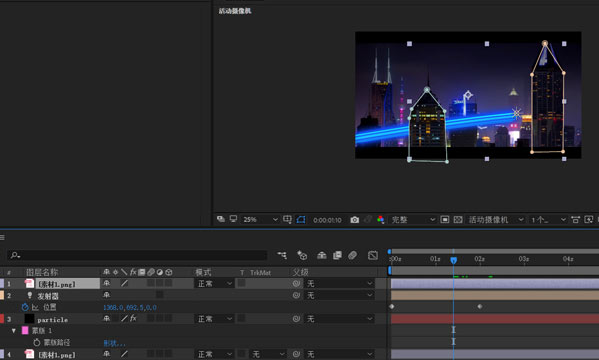
Task: Open the timeline panel menu icon
Action: click(2, 237)
